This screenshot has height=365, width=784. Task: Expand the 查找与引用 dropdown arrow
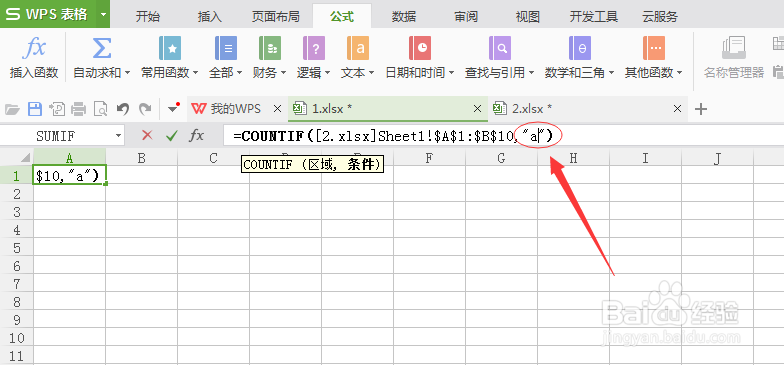(531, 73)
